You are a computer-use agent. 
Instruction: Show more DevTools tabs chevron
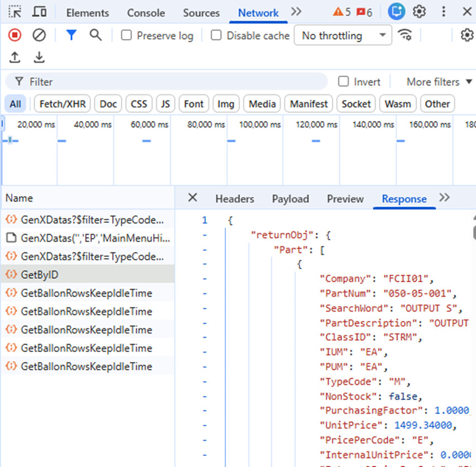coord(296,12)
